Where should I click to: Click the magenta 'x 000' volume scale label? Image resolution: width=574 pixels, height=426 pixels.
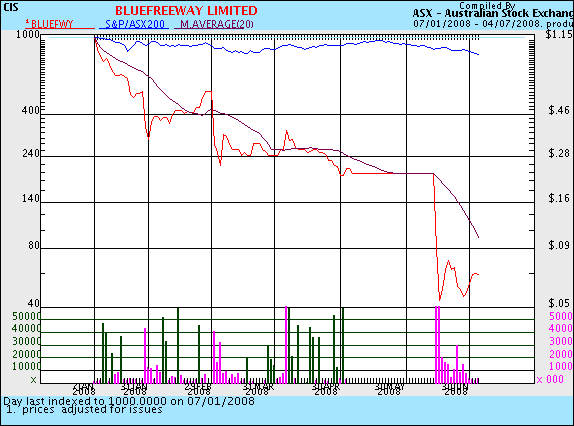[550, 380]
